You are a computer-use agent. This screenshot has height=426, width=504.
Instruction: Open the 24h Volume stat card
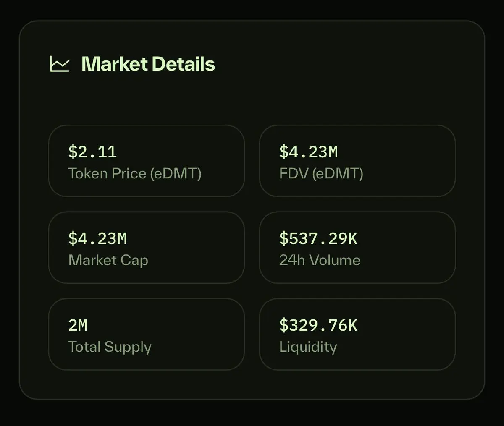tap(357, 248)
